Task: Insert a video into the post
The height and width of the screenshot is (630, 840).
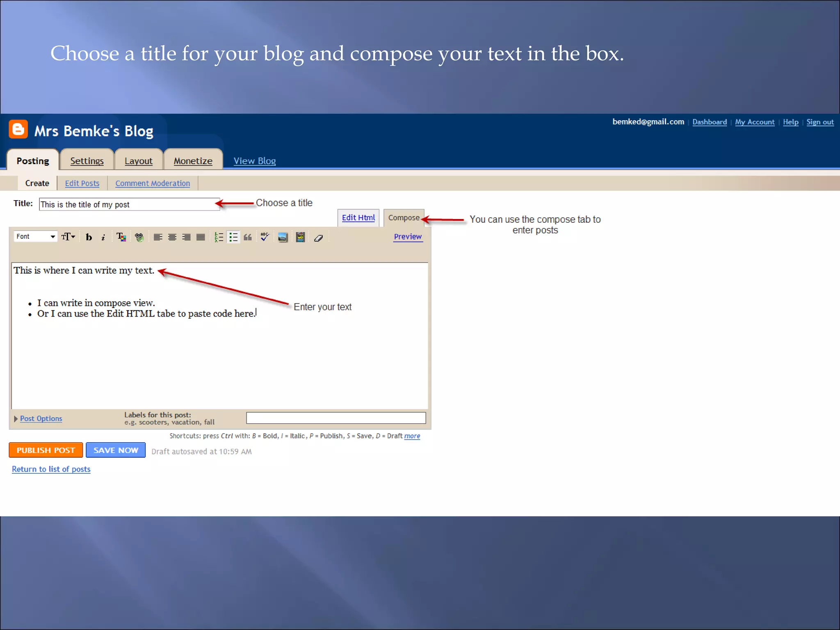Action: point(300,237)
